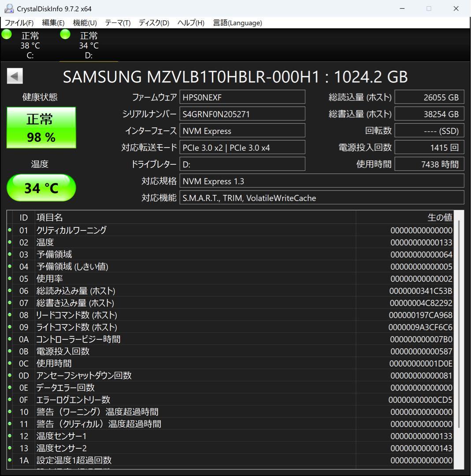Click raw value 0000000000CD5

click(x=420, y=400)
